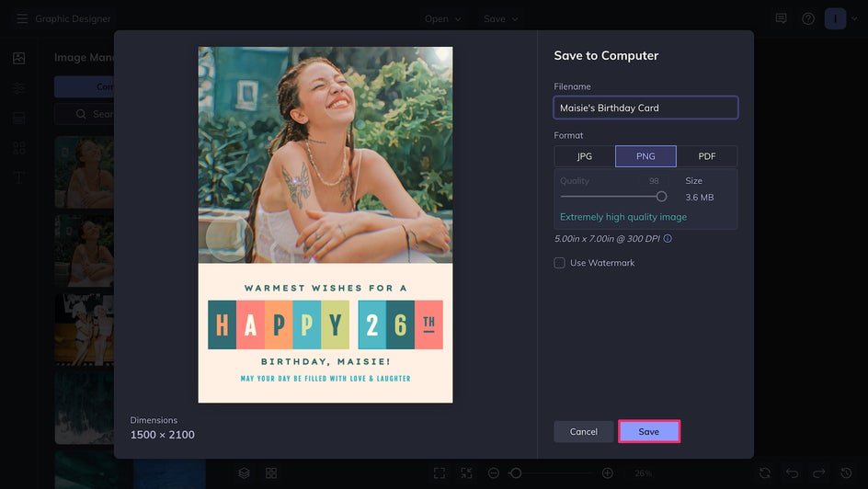
Task: Select the dark ocean photo thumbnail
Action: [85, 408]
